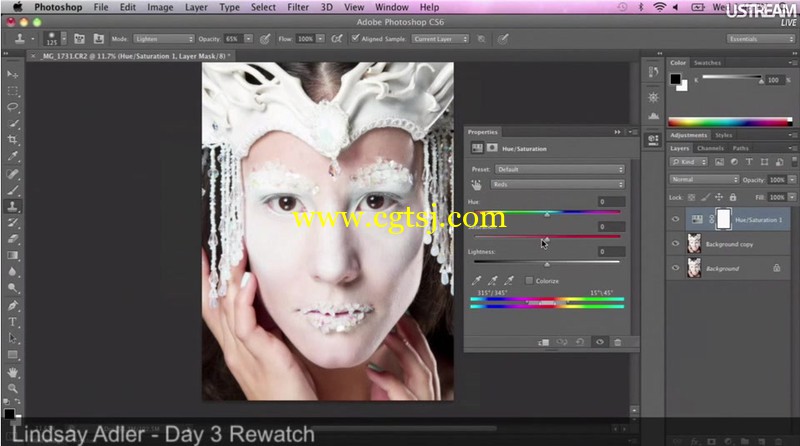Select the Crop tool
This screenshot has width=800, height=446.
tap(13, 140)
